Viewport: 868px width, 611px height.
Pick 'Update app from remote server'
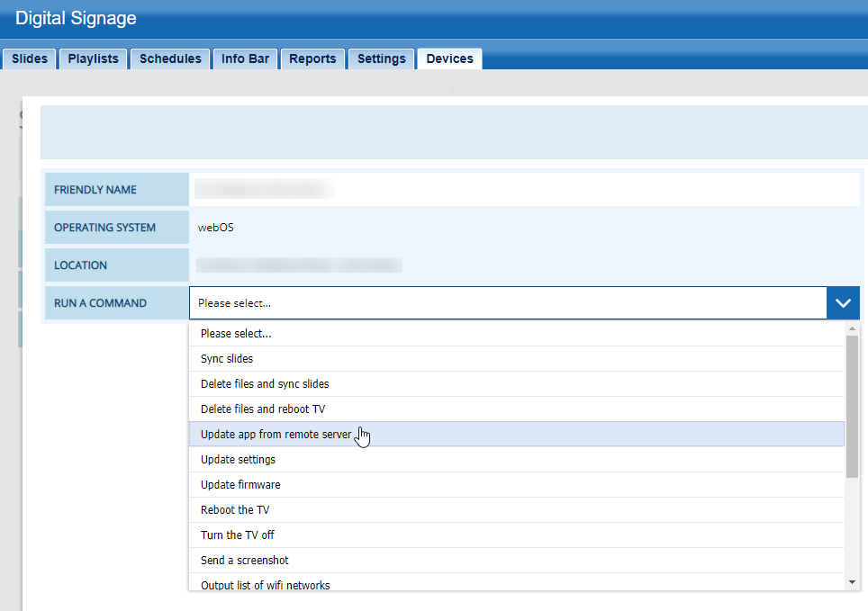pos(276,435)
